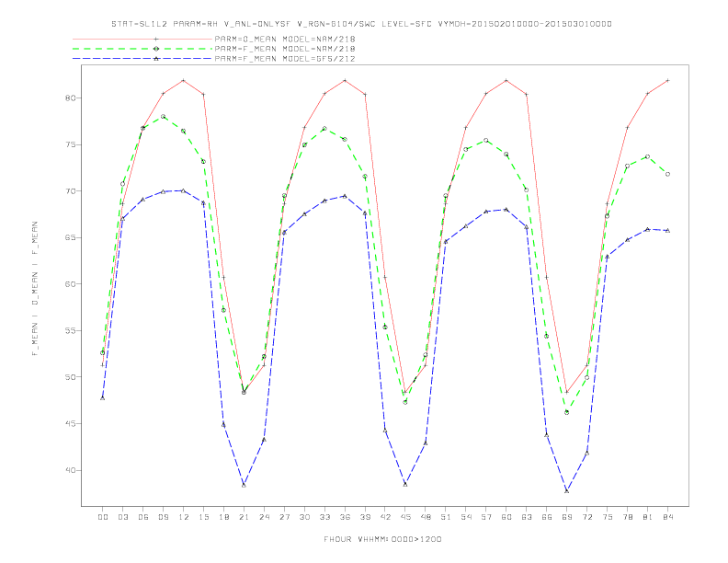Click y-axis tick label 70
Viewport: 728px width, 563px height.
(71, 191)
